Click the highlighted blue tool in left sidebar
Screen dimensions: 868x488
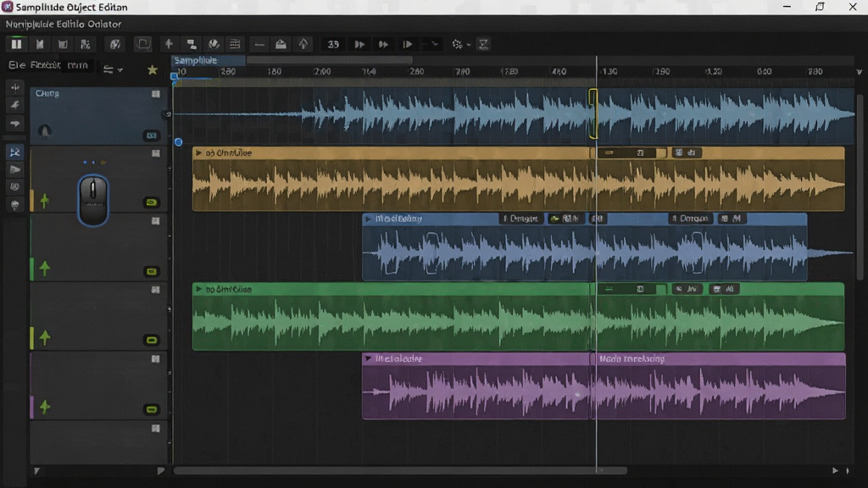coord(15,152)
